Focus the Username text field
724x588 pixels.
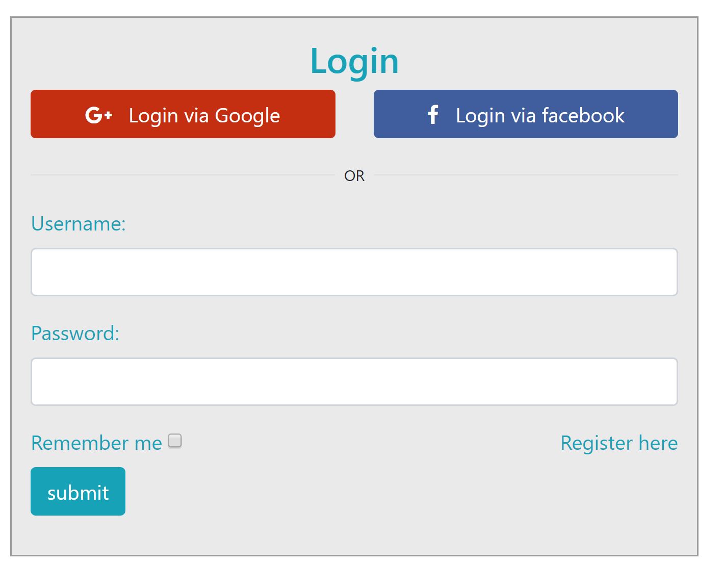coord(354,272)
